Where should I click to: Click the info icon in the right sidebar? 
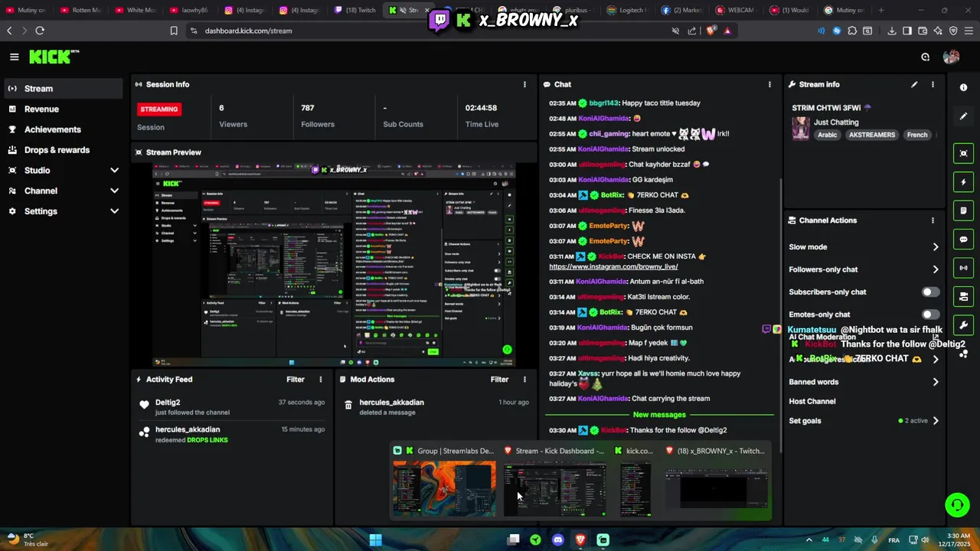tap(963, 87)
